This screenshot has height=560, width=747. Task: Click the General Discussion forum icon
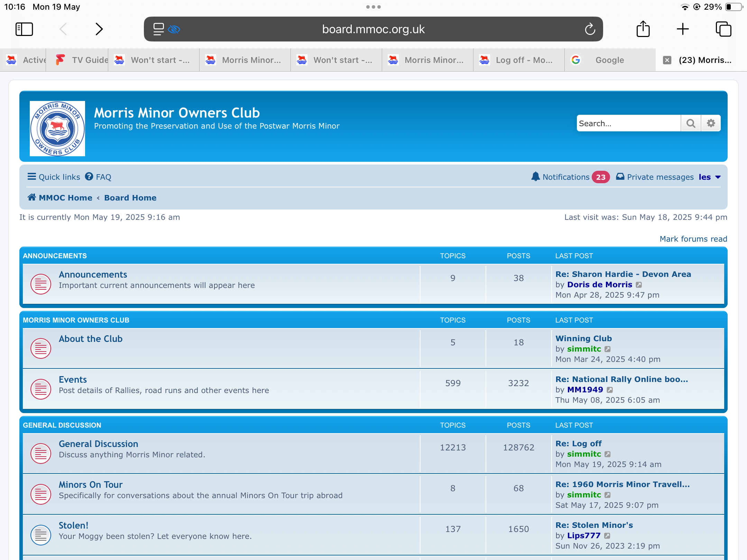41,454
